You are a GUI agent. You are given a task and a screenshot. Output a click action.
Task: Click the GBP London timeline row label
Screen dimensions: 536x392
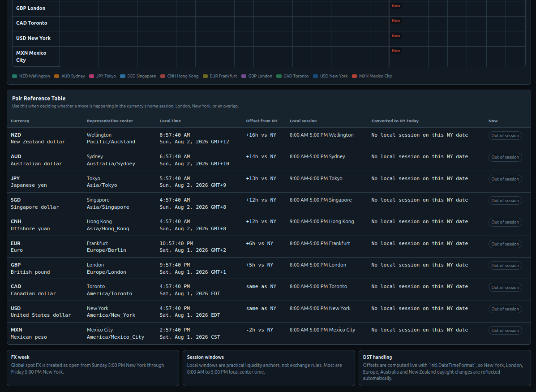coord(31,8)
